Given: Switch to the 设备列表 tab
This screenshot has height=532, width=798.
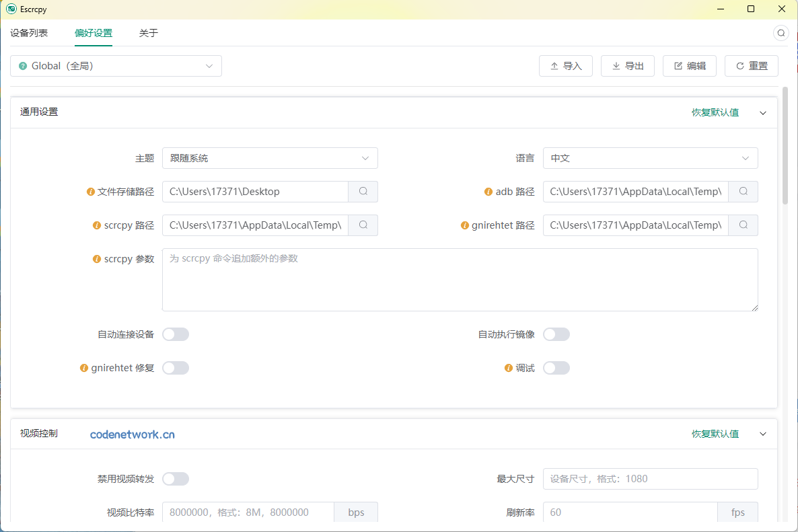Looking at the screenshot, I should point(28,32).
